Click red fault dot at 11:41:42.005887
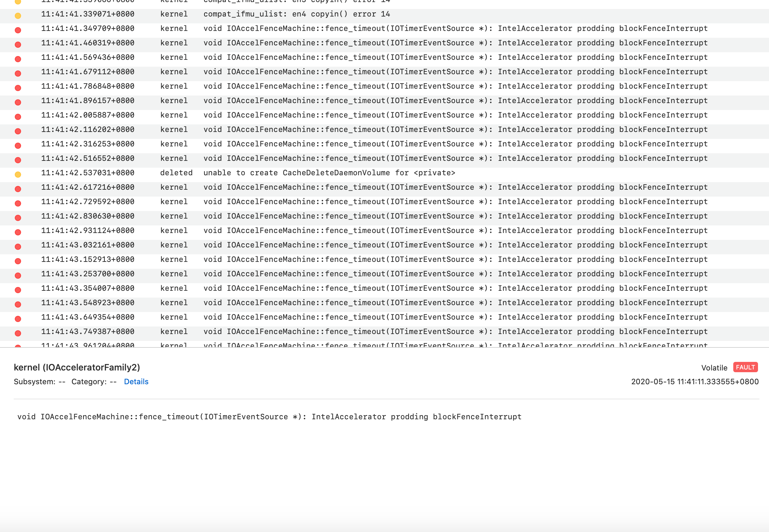769x532 pixels. pos(18,117)
